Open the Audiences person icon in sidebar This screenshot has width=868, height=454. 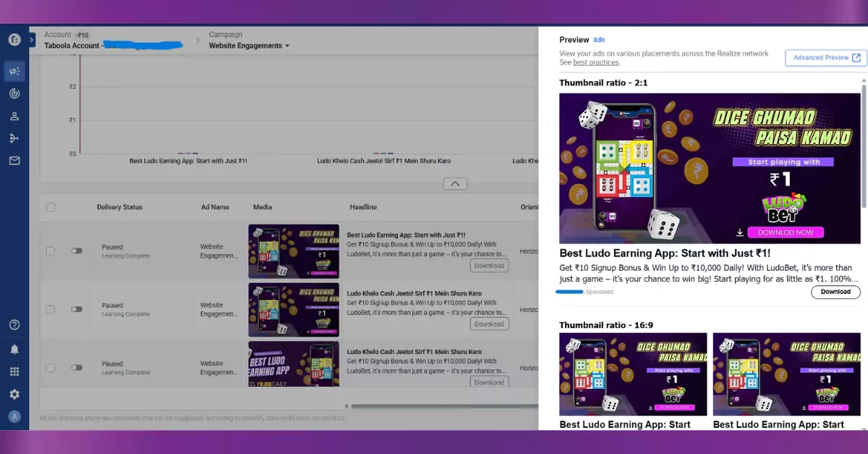point(14,116)
